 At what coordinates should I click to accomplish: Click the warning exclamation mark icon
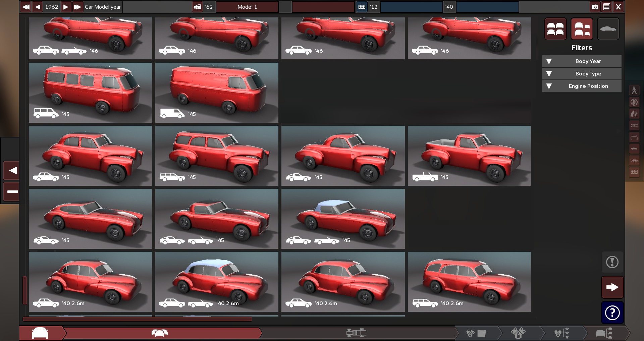click(x=612, y=262)
